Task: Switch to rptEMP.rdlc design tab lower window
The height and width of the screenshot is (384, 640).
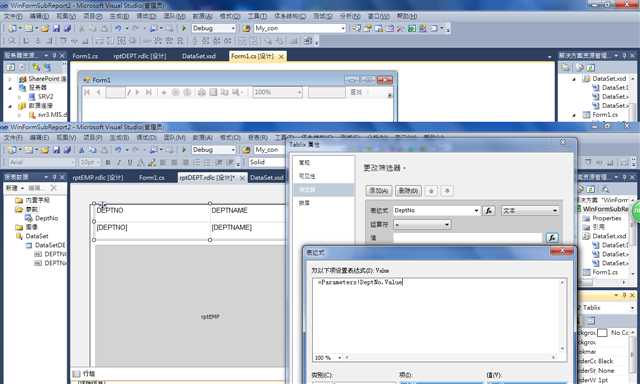Action: pos(98,178)
